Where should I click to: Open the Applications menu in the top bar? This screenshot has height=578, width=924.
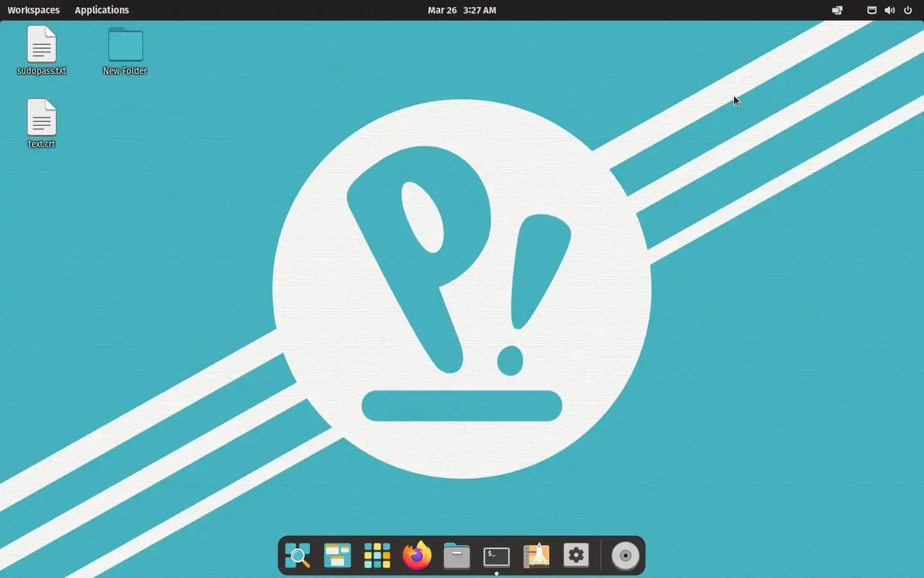click(x=101, y=10)
